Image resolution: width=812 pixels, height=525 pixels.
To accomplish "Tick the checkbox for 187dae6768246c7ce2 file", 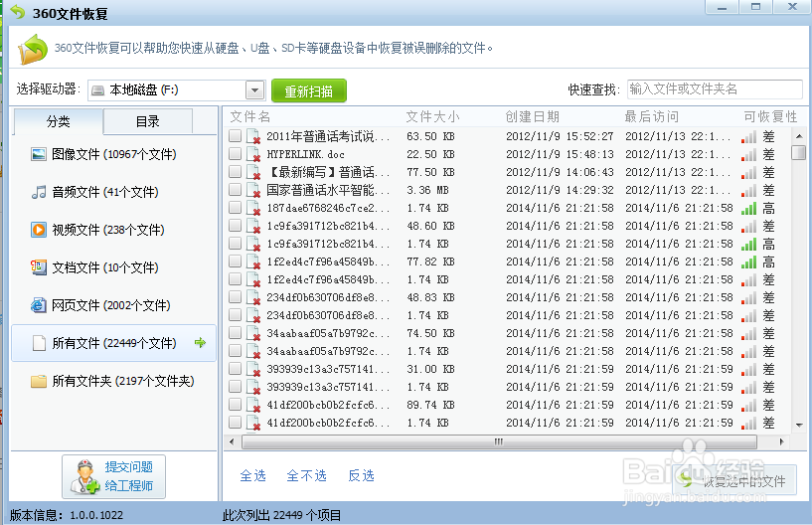I will point(236,207).
